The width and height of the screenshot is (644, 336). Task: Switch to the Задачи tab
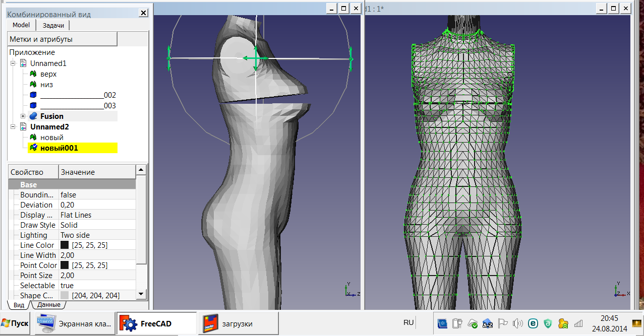click(x=53, y=25)
